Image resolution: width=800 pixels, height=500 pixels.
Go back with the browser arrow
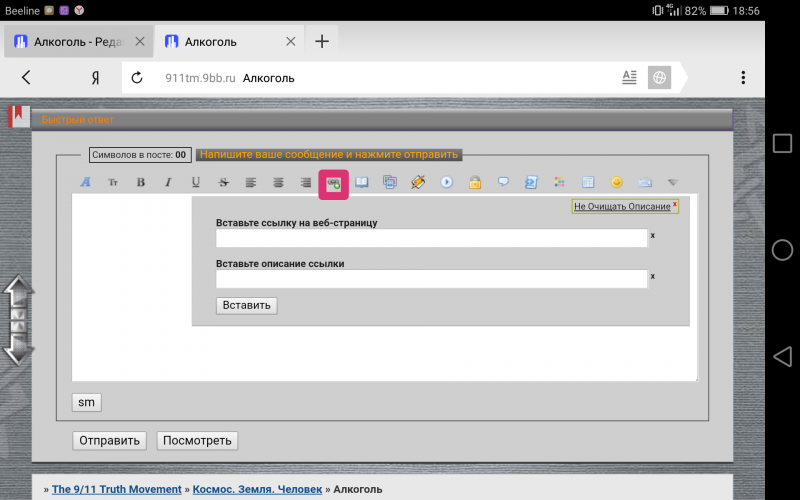point(27,78)
